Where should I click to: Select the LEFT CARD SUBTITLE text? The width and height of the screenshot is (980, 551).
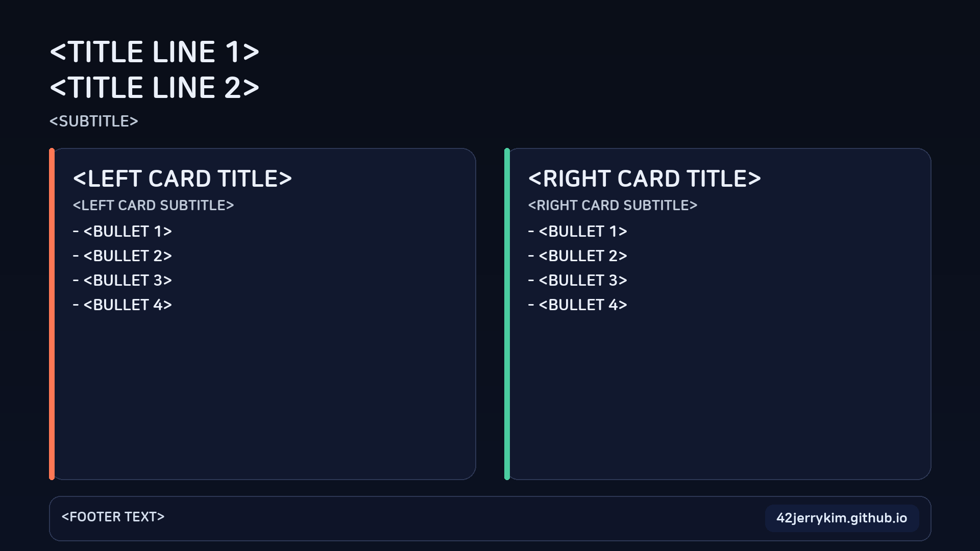153,206
